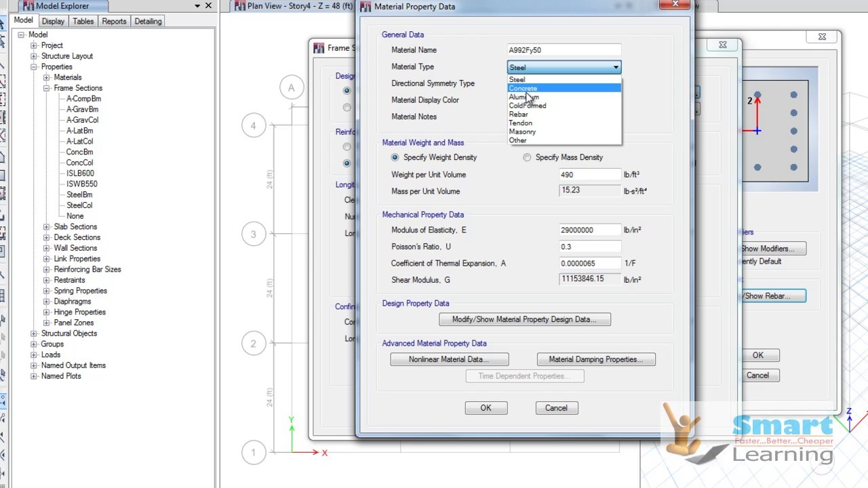Select A-CompBm frame section

(83, 99)
